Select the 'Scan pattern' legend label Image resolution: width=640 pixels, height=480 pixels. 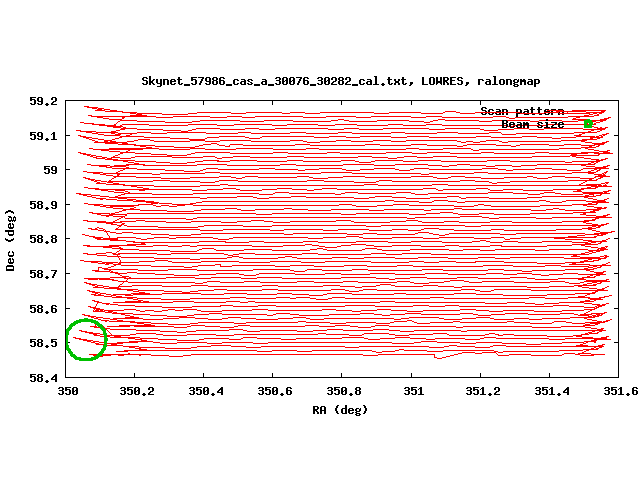click(x=522, y=111)
